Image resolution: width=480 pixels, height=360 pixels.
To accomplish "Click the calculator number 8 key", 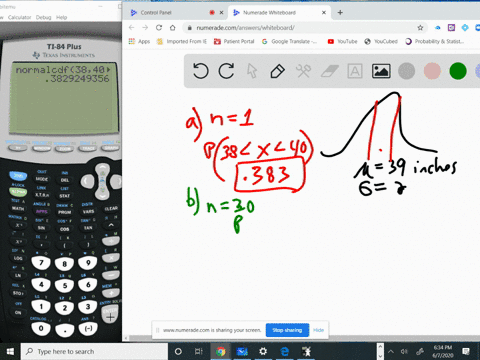I will [x=65, y=264].
